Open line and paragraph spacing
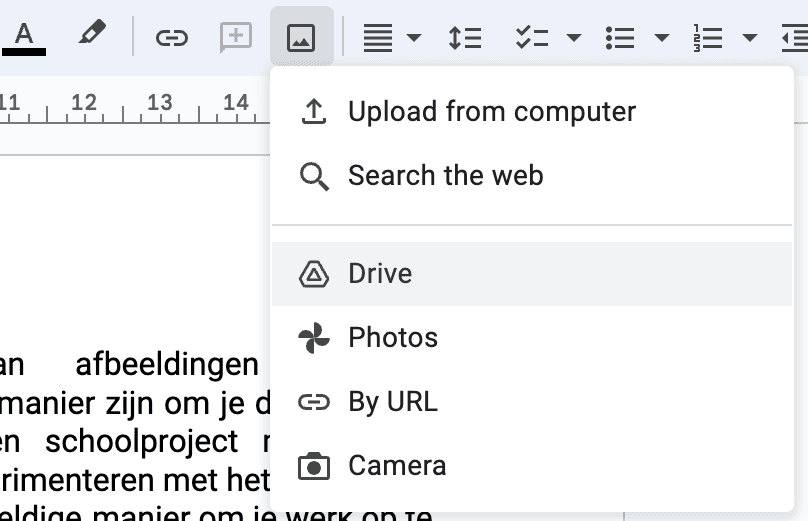Image resolution: width=808 pixels, height=521 pixels. click(465, 38)
